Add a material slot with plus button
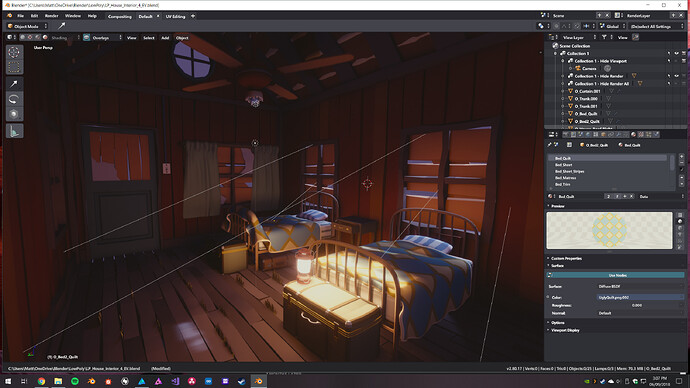This screenshot has height=388, width=690. tap(681, 157)
